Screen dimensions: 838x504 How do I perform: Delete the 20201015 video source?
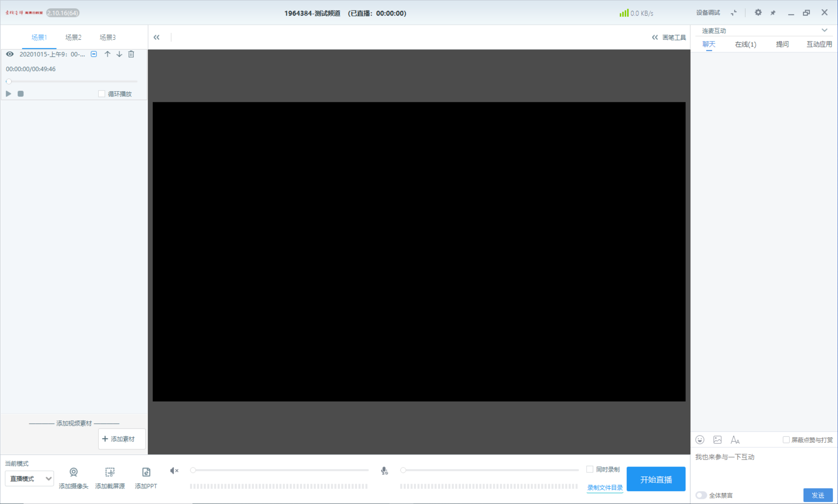coord(131,54)
